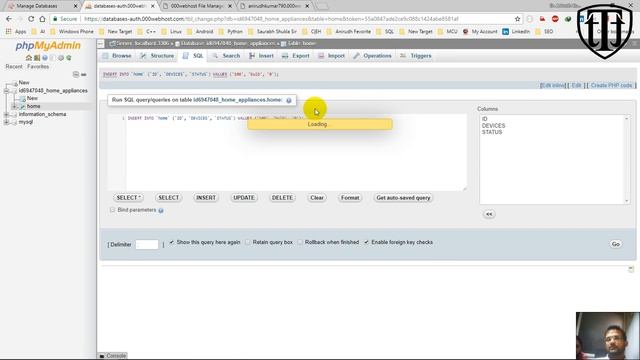Click the SELECT * button
Image resolution: width=640 pixels, height=360 pixels.
tap(128, 198)
